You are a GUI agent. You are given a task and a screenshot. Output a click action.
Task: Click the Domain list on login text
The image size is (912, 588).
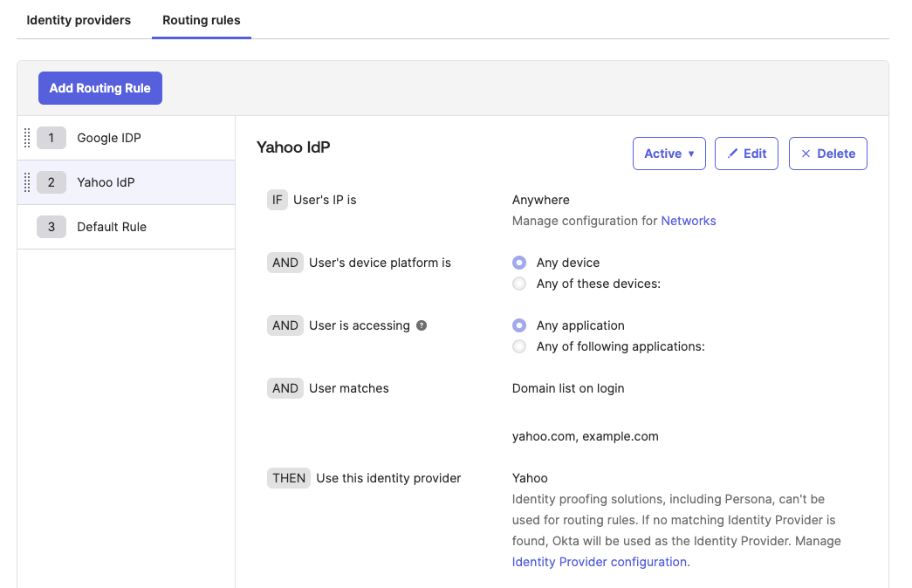(568, 388)
